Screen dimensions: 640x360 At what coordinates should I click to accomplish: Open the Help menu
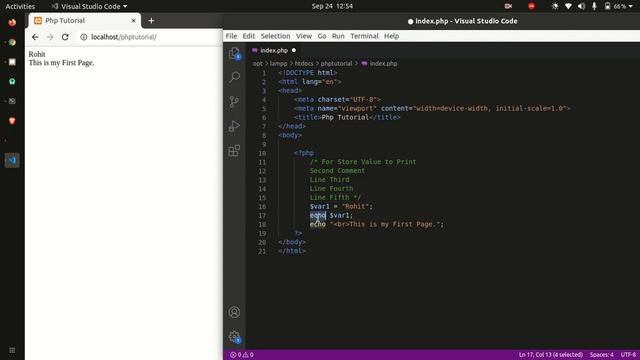[x=391, y=36]
